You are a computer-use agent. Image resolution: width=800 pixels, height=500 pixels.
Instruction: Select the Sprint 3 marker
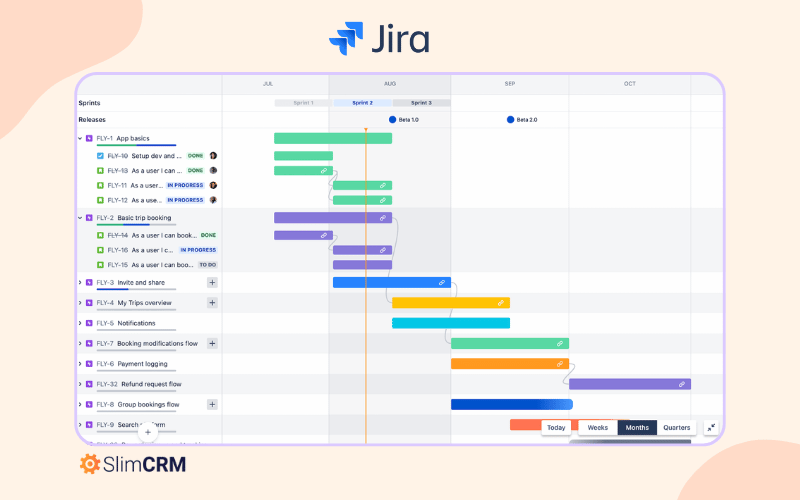click(421, 103)
